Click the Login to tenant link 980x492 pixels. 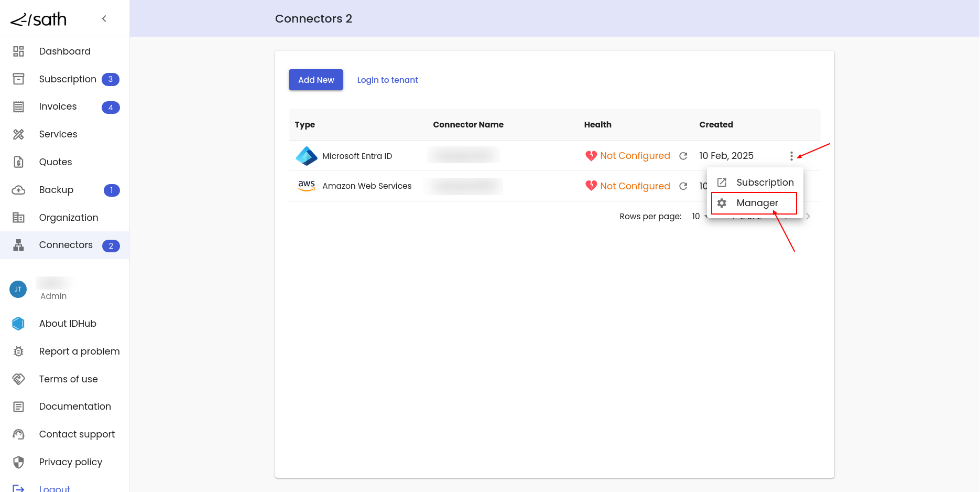(387, 80)
